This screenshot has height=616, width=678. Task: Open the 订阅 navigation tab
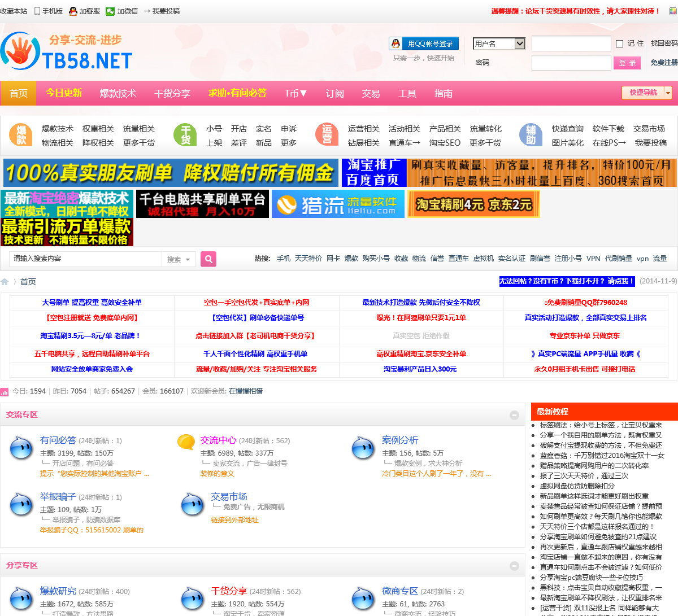coord(335,93)
